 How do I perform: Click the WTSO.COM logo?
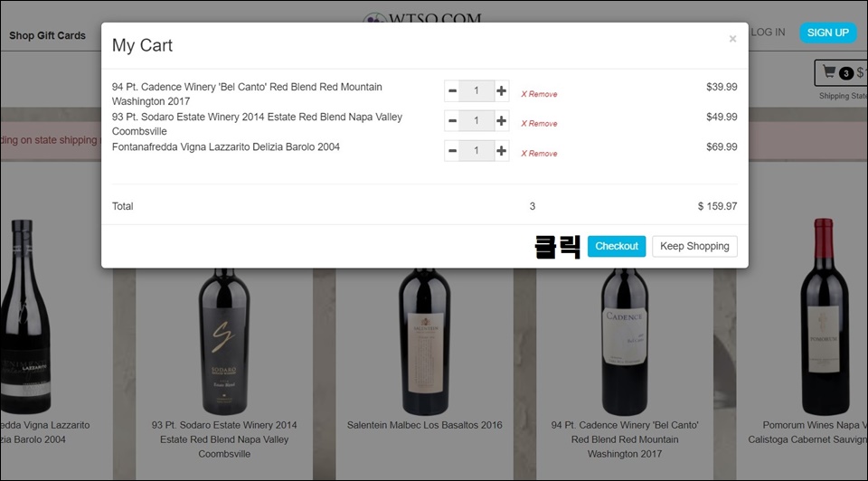coord(422,18)
